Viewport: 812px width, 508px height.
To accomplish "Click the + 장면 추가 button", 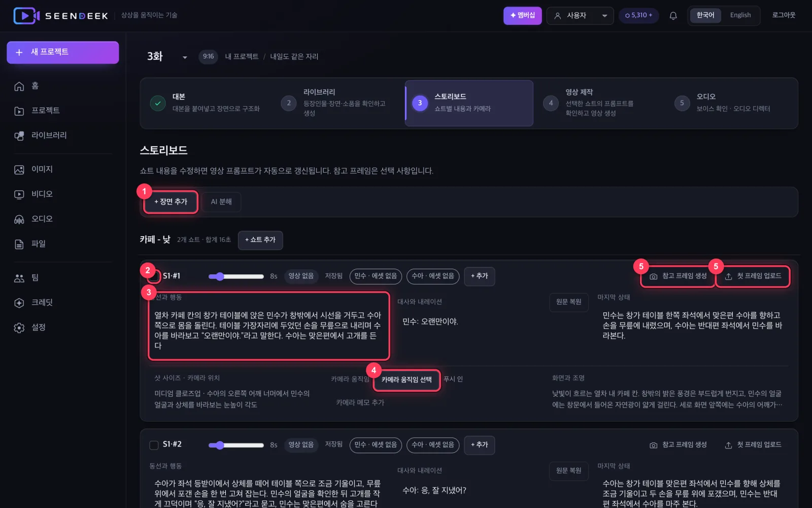I will pos(171,202).
